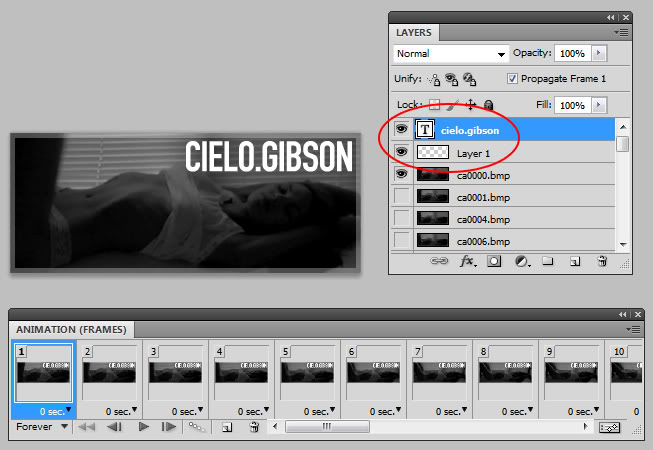Show the ca0001.bmp layer
This screenshot has width=653, height=450.
[401, 196]
